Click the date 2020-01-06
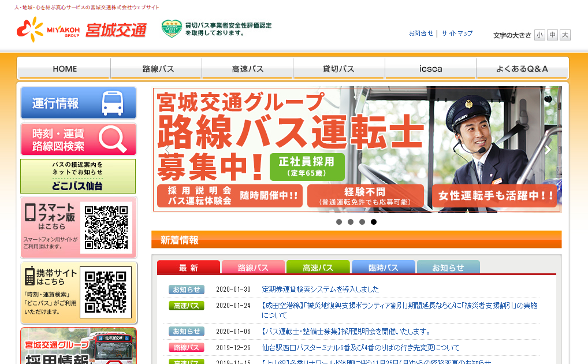 pos(233,331)
